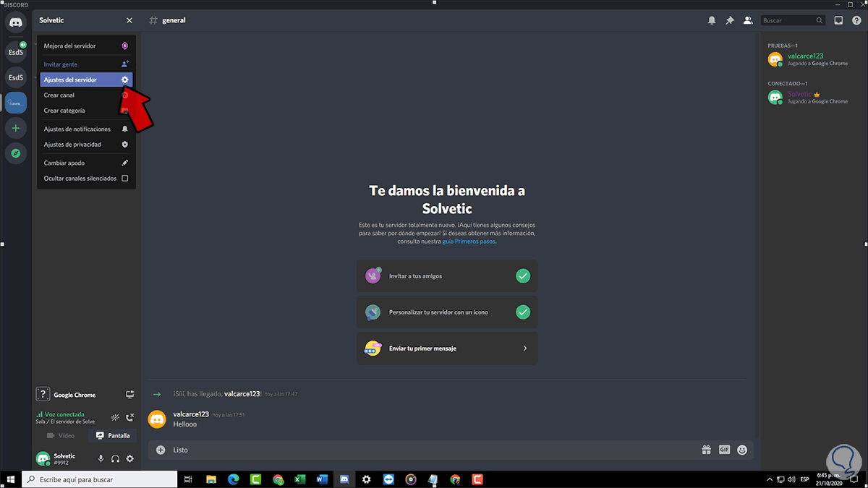Stop streaming Google Chrome screen icon
Screen dimensions: 868x488
(129, 395)
